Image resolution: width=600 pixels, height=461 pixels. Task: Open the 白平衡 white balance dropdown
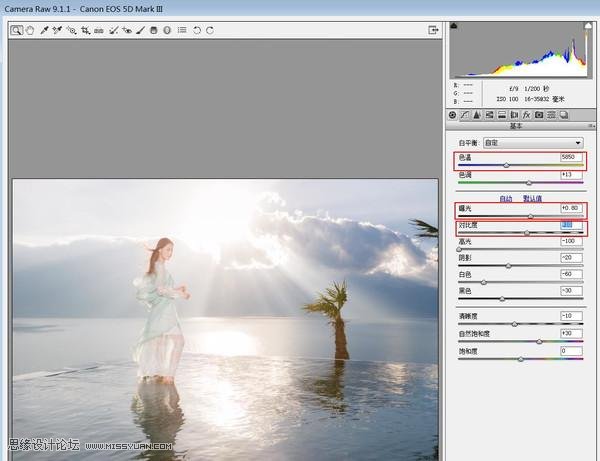tap(533, 143)
